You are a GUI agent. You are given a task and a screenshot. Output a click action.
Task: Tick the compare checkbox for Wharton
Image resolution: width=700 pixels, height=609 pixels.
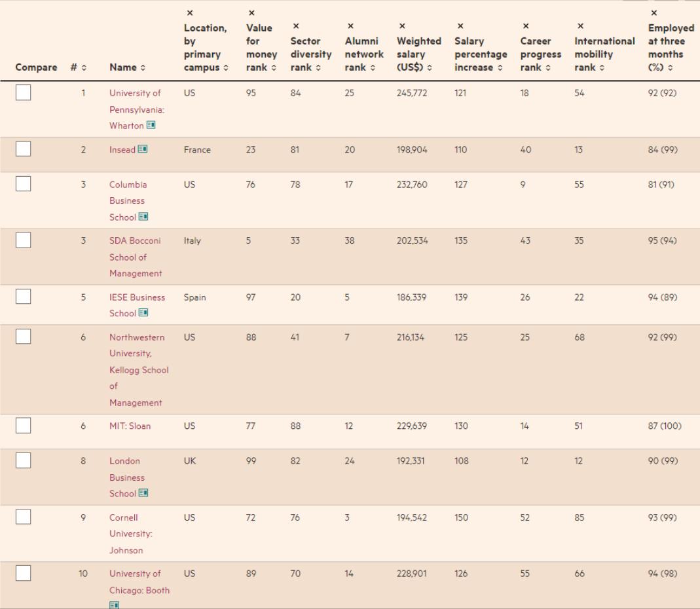tap(24, 94)
